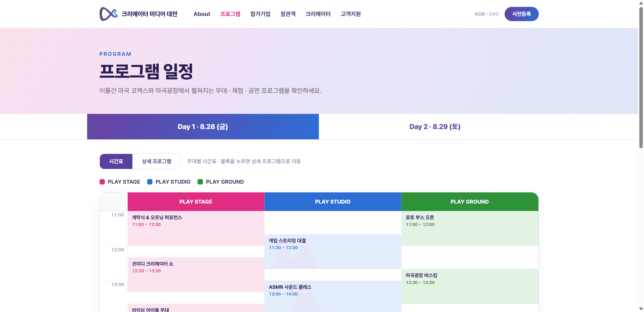Screen dimensions: 644x312
Task: Select the 프로그램 menu item
Action: click(230, 14)
